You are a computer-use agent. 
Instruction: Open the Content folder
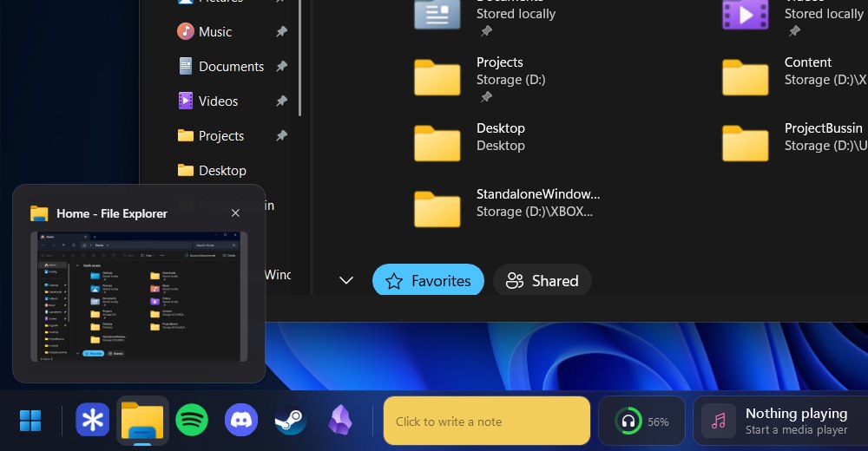click(x=745, y=78)
